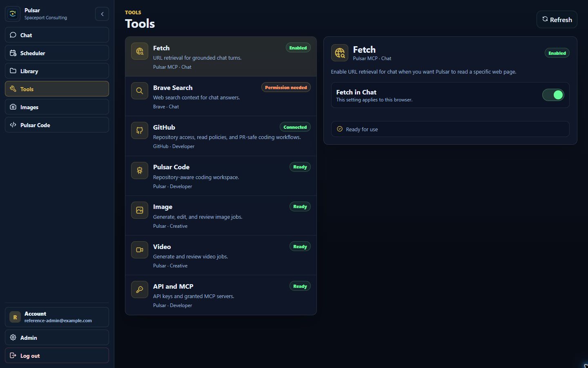The width and height of the screenshot is (588, 368).
Task: Click the Images camera icon
Action: (13, 107)
